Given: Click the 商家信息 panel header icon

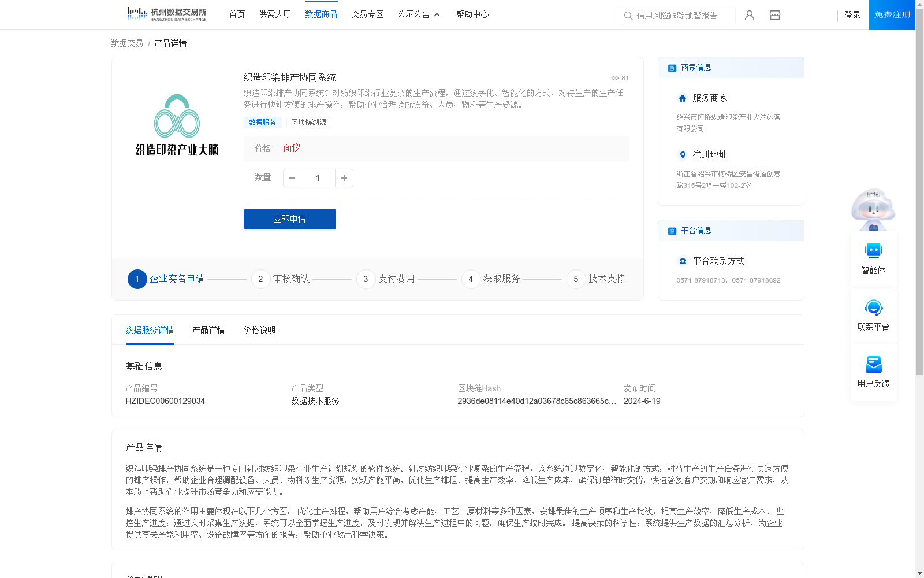Looking at the screenshot, I should (672, 68).
